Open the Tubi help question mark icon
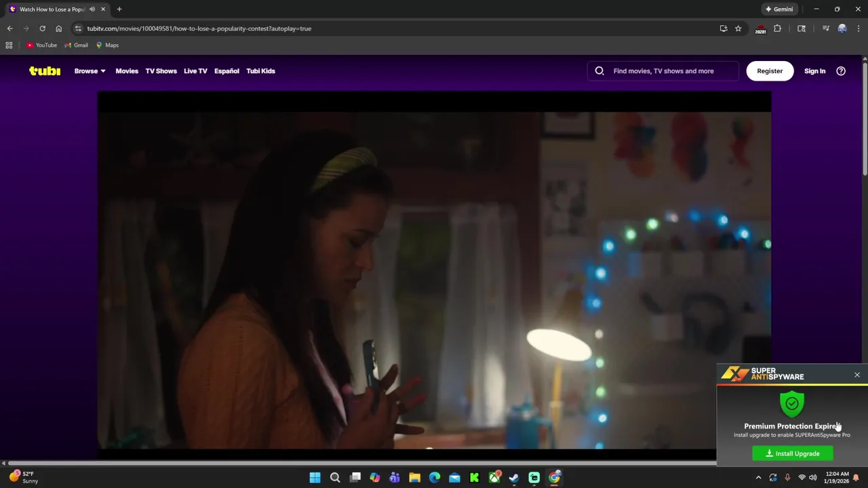The image size is (868, 488). coord(841,71)
